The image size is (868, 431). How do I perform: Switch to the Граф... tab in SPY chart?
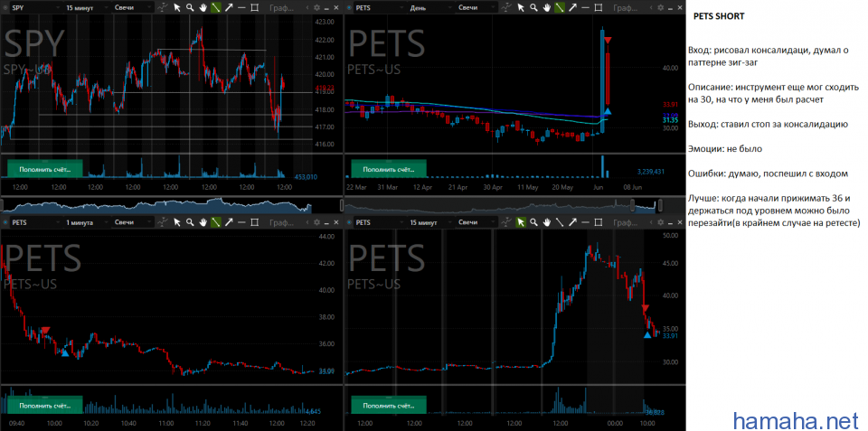[282, 8]
